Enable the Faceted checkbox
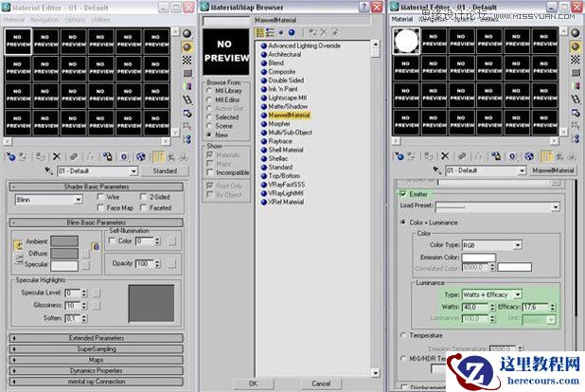Image resolution: width=585 pixels, height=392 pixels. 143,207
